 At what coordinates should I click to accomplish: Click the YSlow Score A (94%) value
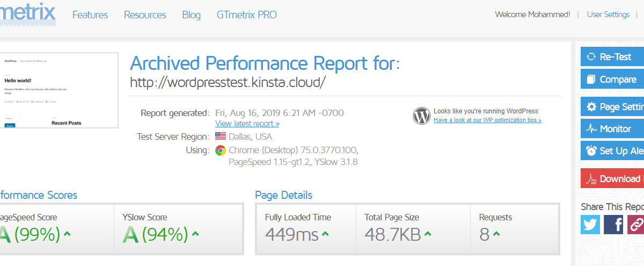[155, 234]
